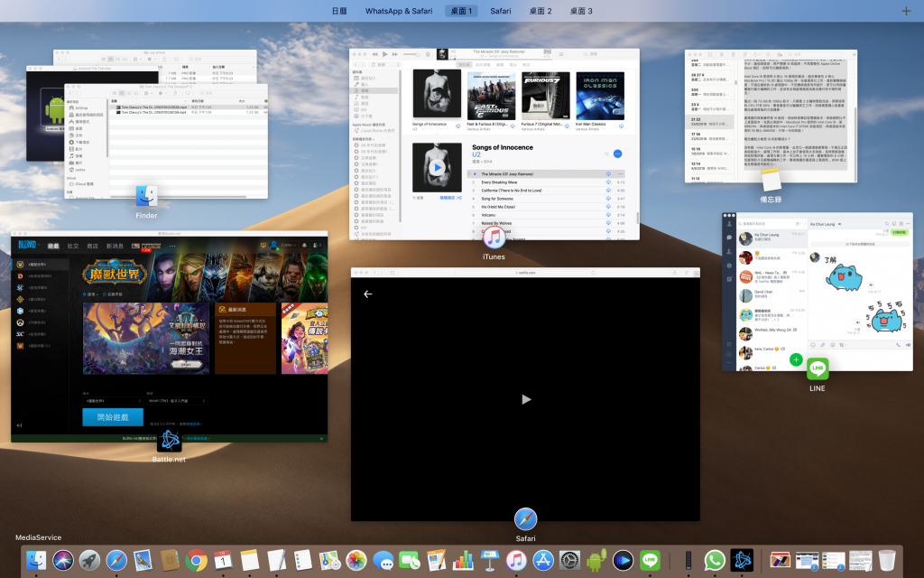Viewport: 924px width, 578px height.
Task: Open Launchpad rocket icon in Dock
Action: pyautogui.click(x=89, y=560)
